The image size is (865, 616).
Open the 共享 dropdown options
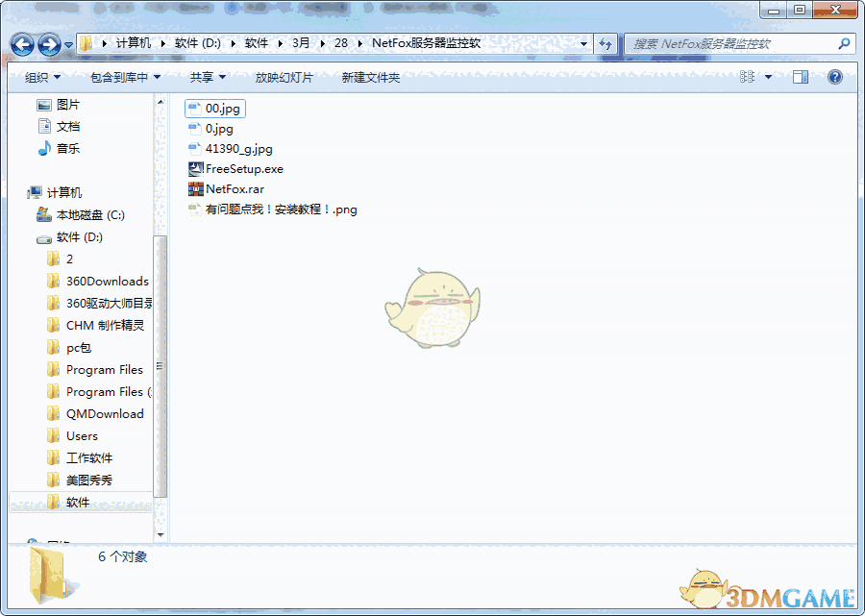[x=206, y=77]
